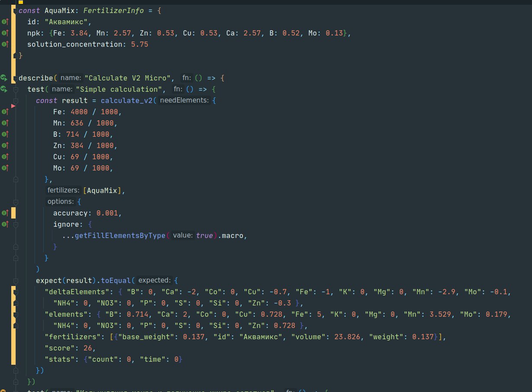The width and height of the screenshot is (532, 392).
Task: Click the id string "Аквамикс" in AquaMix
Action: coord(66,22)
